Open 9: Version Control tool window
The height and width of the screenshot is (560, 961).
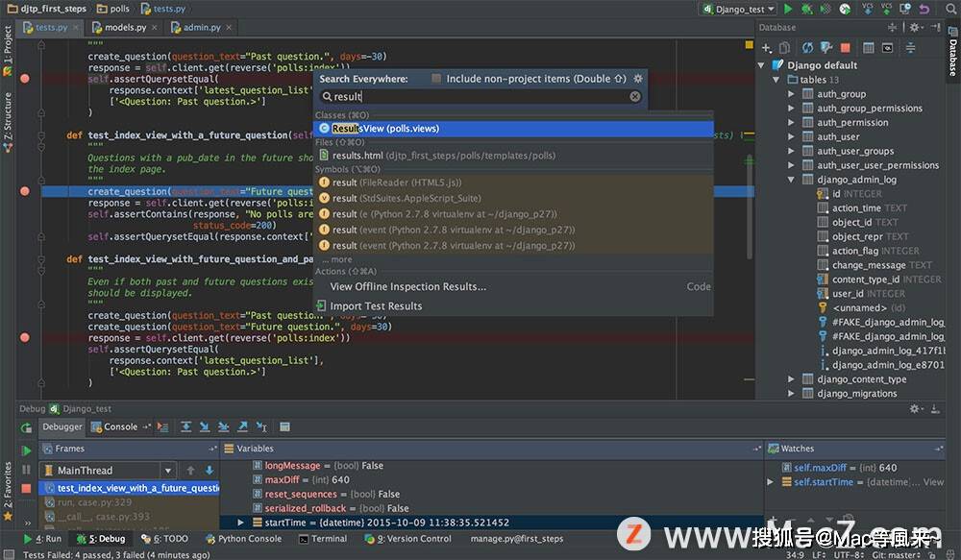point(407,539)
